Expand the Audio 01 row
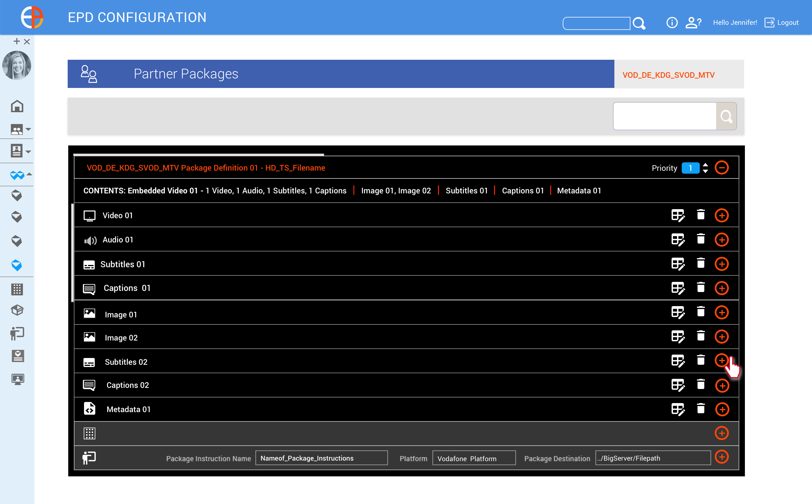Screen dimensions: 812x504 722,240
